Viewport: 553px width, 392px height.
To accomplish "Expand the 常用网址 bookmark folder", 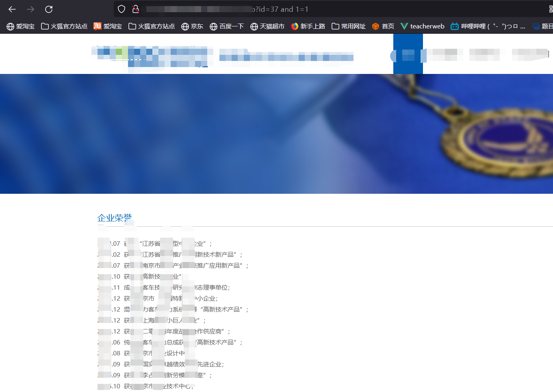I will pos(349,26).
